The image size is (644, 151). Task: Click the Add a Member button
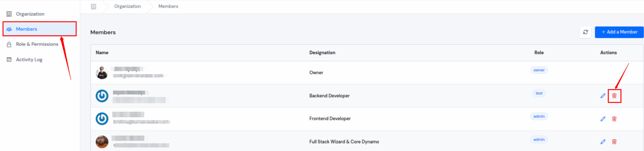click(x=619, y=32)
